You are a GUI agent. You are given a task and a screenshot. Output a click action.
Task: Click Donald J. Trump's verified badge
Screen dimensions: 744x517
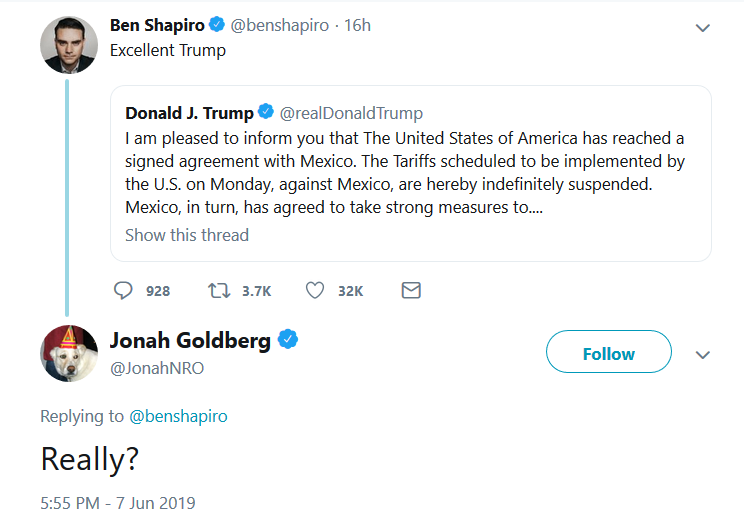(267, 112)
